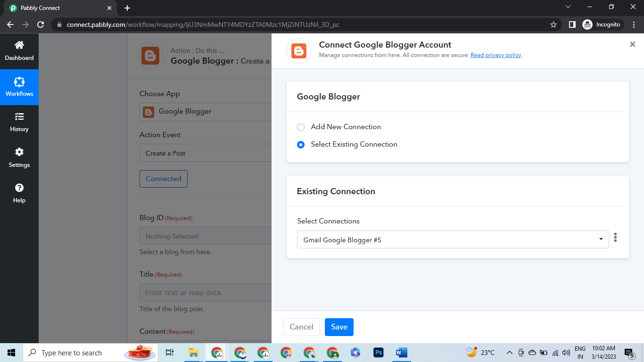Open the volume control in system tray
The height and width of the screenshot is (362, 644).
point(566,353)
